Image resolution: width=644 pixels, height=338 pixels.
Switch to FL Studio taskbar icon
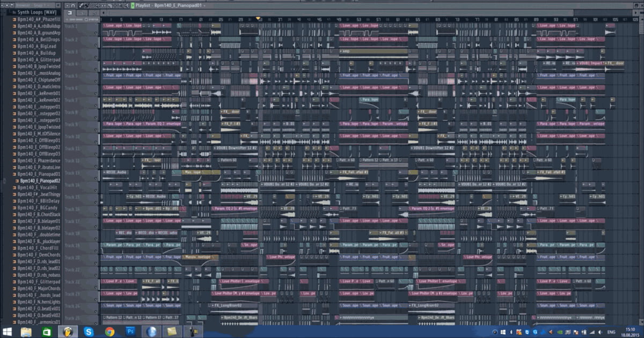[x=68, y=332]
